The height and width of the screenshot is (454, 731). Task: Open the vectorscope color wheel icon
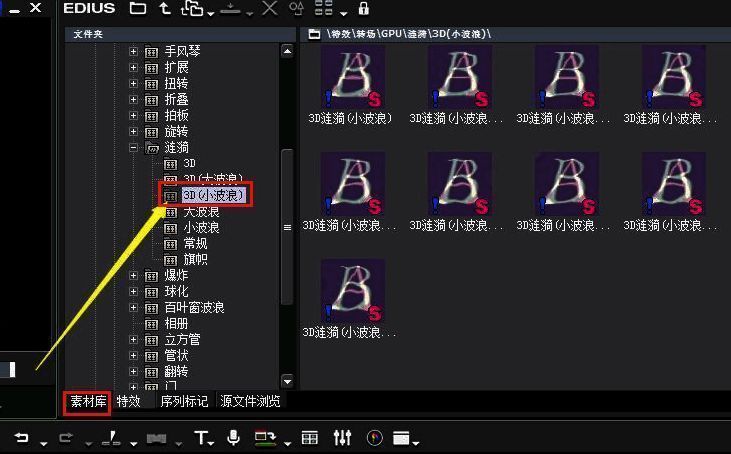(x=374, y=438)
